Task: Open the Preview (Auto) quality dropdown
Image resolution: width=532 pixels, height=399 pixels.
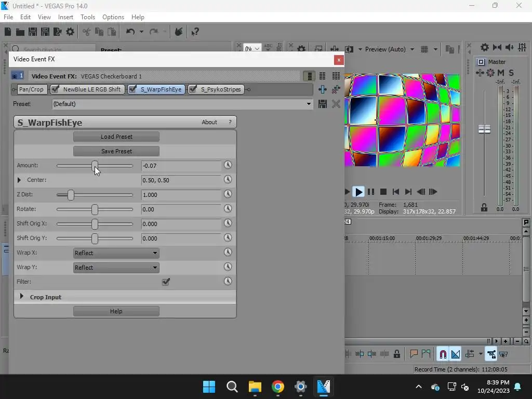Action: tap(412, 49)
